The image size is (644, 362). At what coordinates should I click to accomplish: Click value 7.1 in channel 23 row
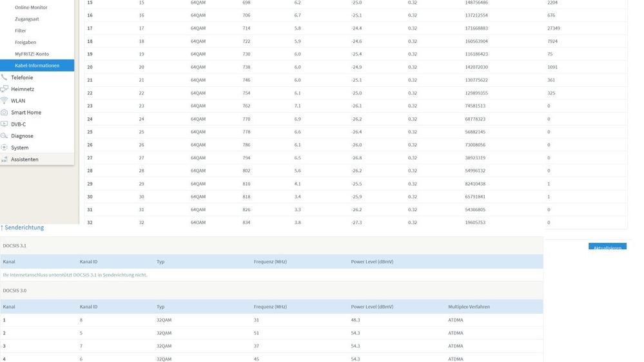pyautogui.click(x=297, y=106)
